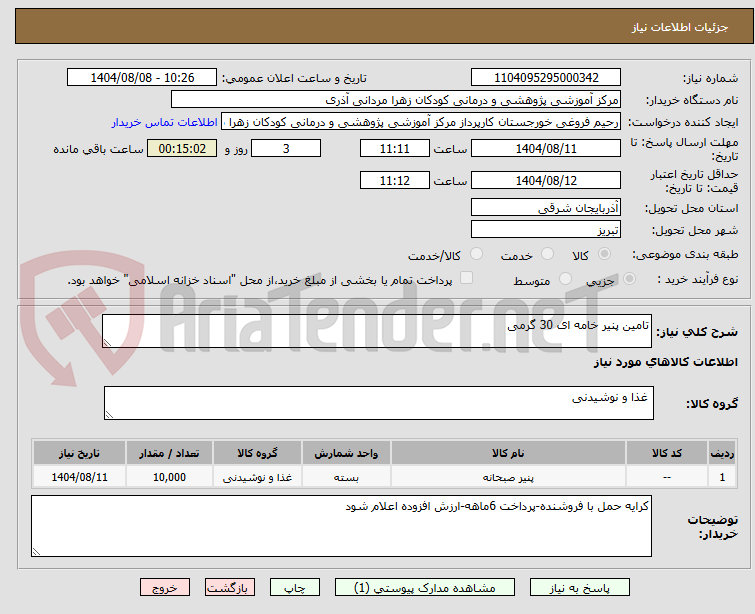
Task: Click the جزئیات اطلاعات نیاز header title
Action: (x=679, y=27)
